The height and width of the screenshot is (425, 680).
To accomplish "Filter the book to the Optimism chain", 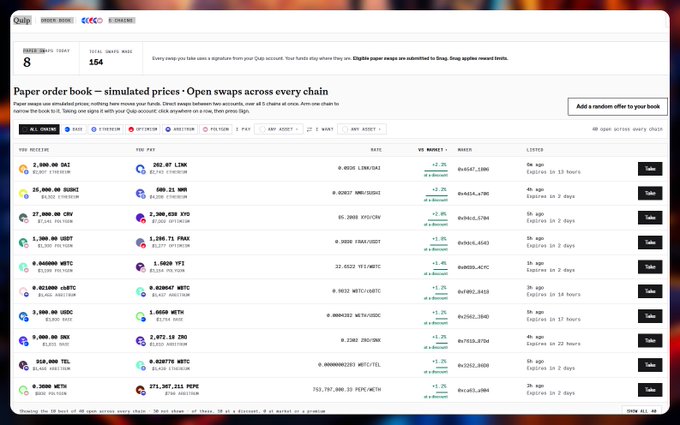I will (143, 129).
